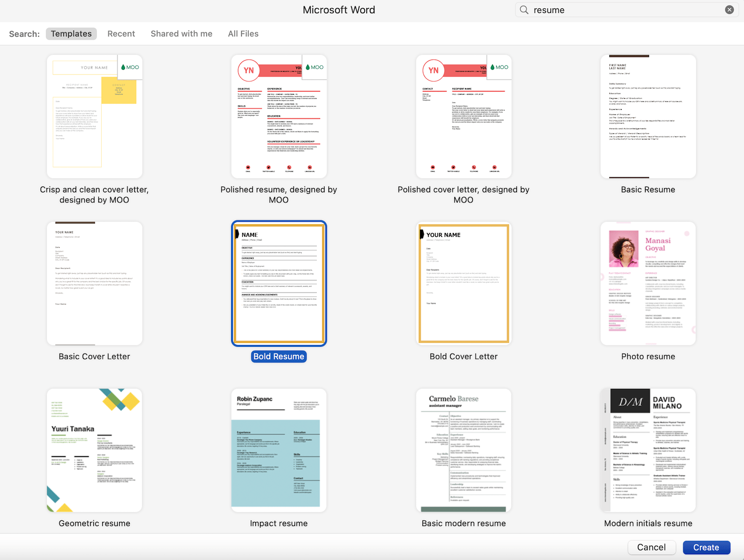Screen dimensions: 744x560
Task: Switch to the Recent filter
Action: 121,33
